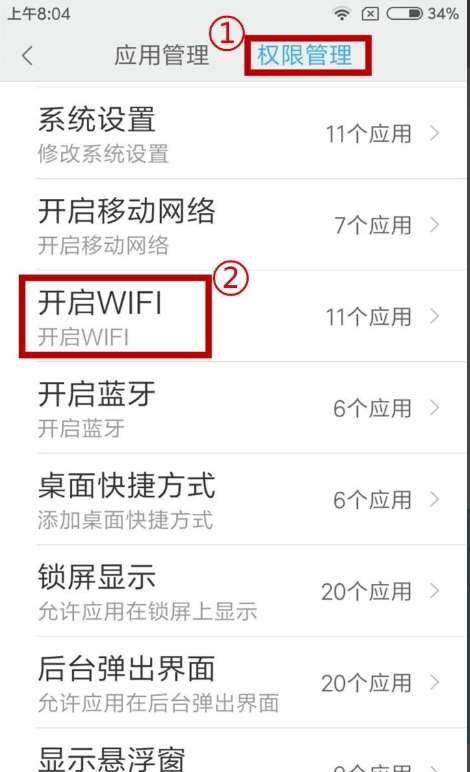Tap the back arrow icon
Screen dimensions: 470x772
pos(28,56)
